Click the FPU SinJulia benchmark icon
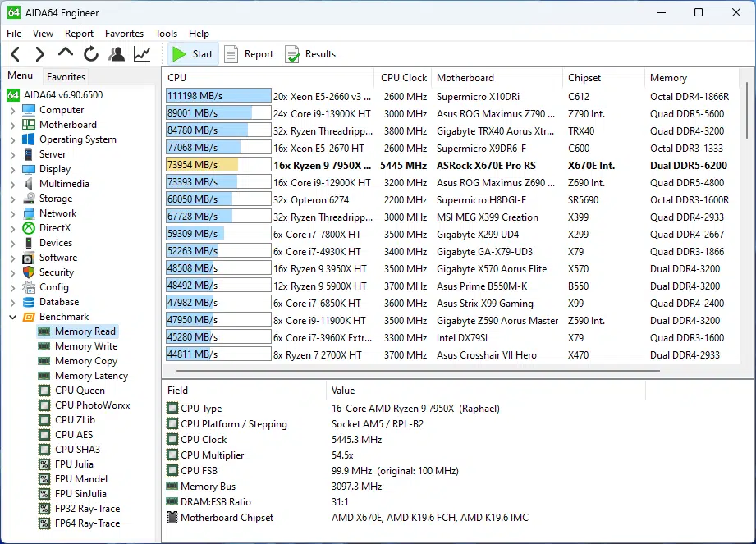Viewport: 756px width, 544px height. point(44,494)
